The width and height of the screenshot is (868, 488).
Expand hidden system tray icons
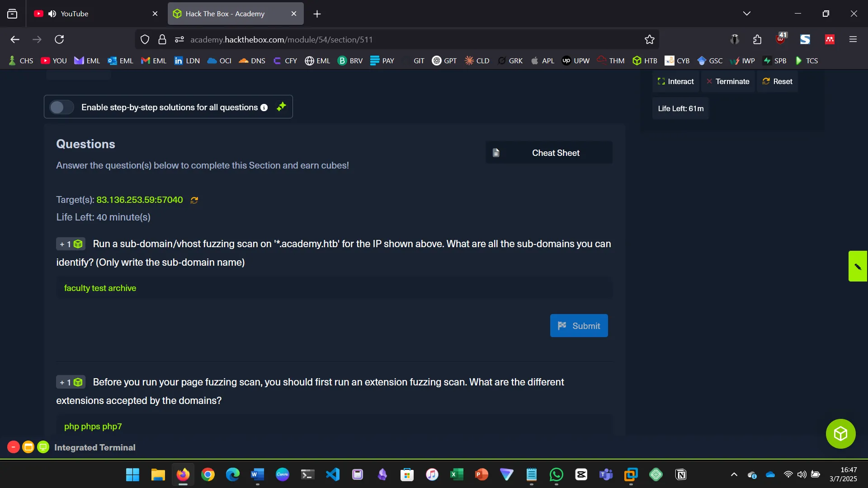pos(734,475)
